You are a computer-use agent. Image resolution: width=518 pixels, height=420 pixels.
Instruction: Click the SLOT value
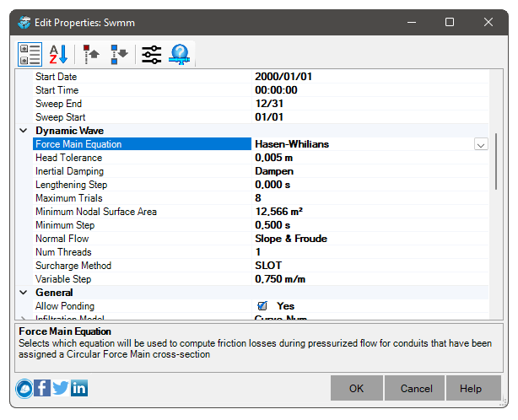pos(268,266)
